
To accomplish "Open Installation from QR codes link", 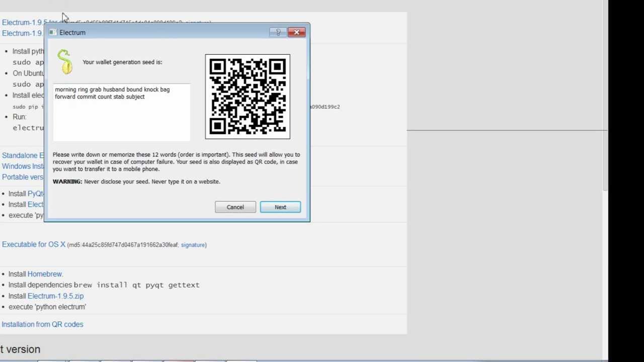I will pos(42,324).
